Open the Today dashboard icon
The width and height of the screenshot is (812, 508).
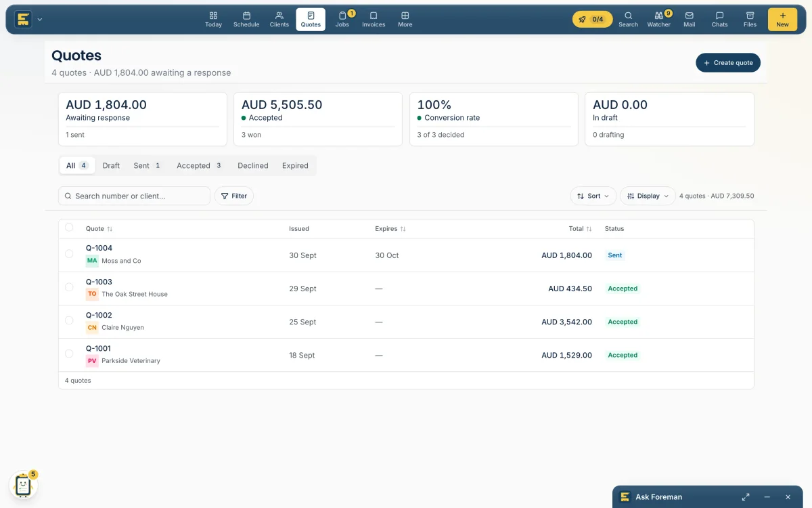[213, 19]
